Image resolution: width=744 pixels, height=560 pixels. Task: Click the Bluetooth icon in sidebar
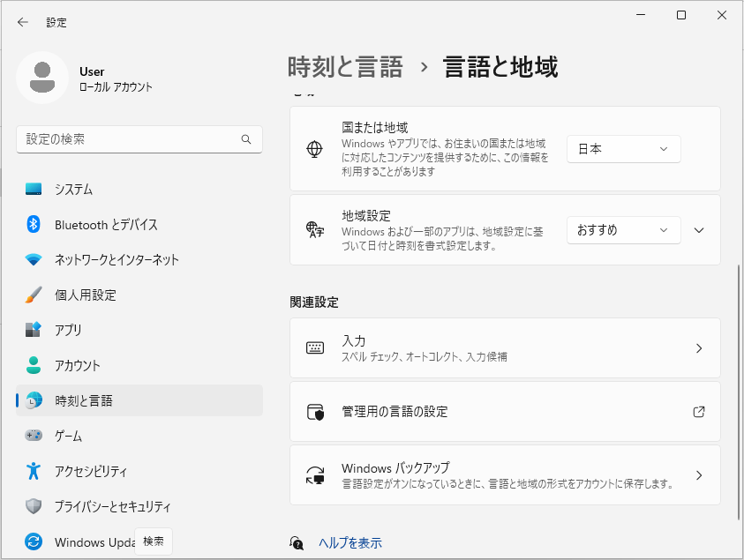[34, 224]
